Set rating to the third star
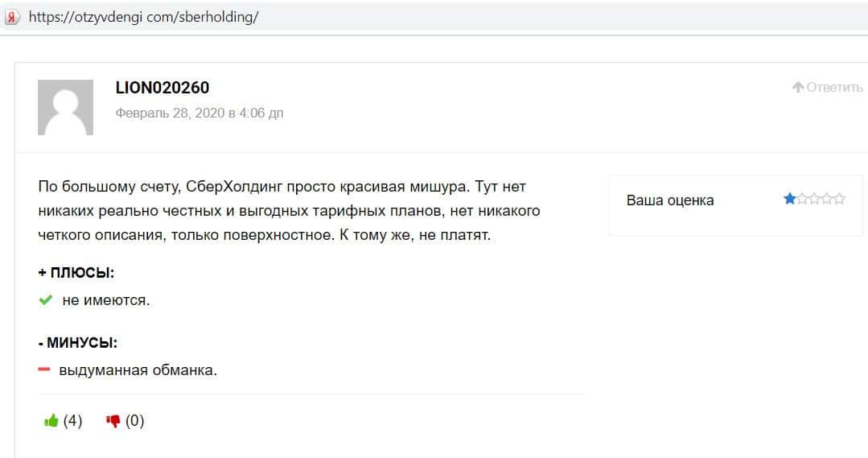Viewport: 868px width, 458px height. point(814,199)
